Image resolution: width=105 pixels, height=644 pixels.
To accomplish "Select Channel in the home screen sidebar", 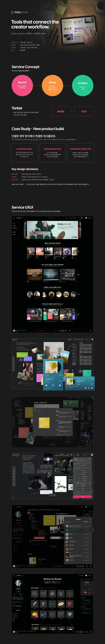I will 14,232.
